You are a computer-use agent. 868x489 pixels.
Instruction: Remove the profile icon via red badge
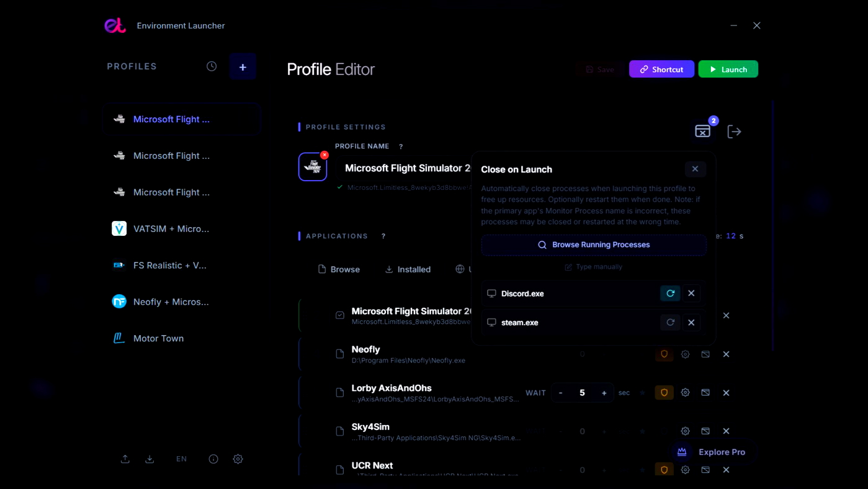[324, 155]
